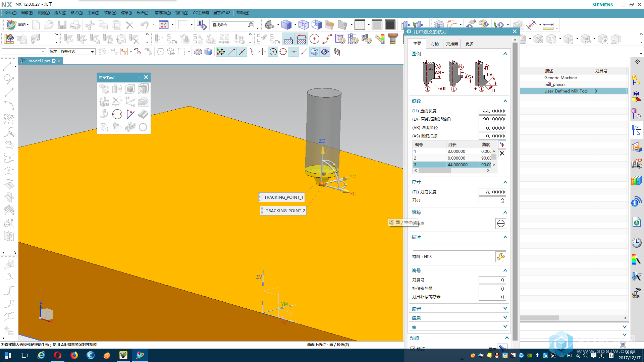The width and height of the screenshot is (644, 362).
Task: Open the History clock icon in resource bar
Action: point(637,243)
